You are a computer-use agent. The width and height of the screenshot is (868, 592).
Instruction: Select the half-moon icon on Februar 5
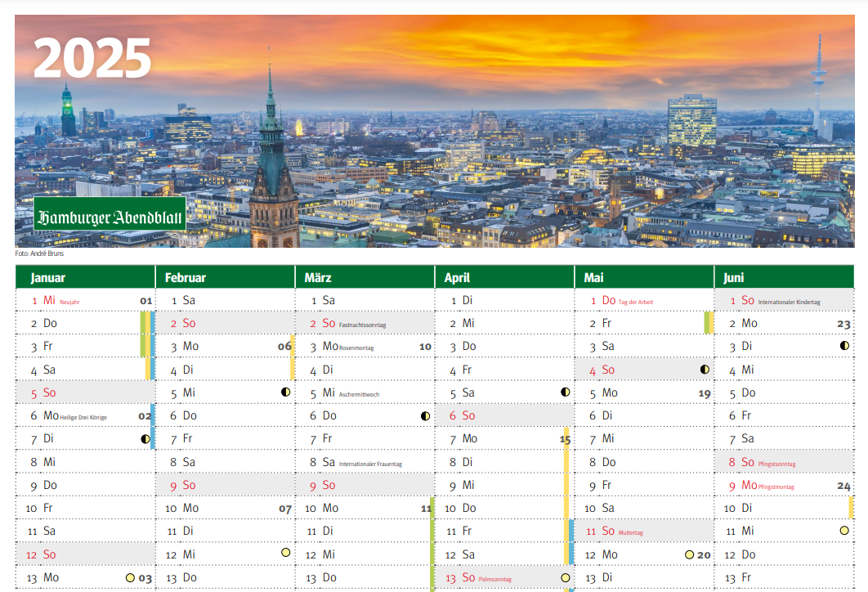coord(286,392)
